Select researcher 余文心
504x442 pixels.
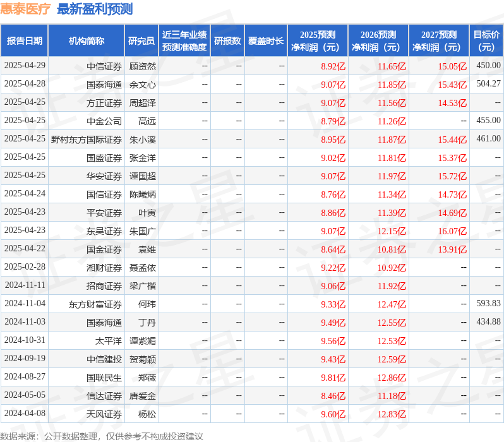(142, 85)
